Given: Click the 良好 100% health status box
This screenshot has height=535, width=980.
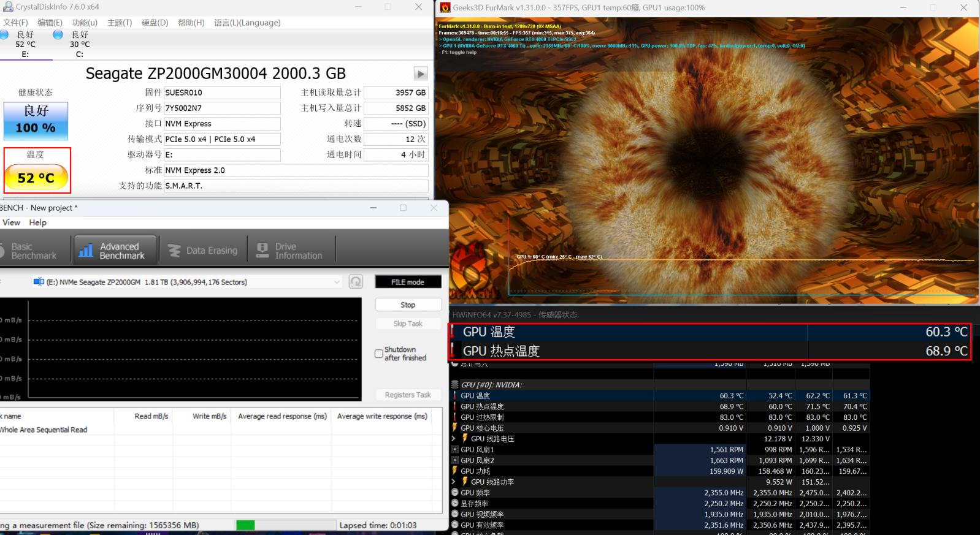Looking at the screenshot, I should click(36, 121).
